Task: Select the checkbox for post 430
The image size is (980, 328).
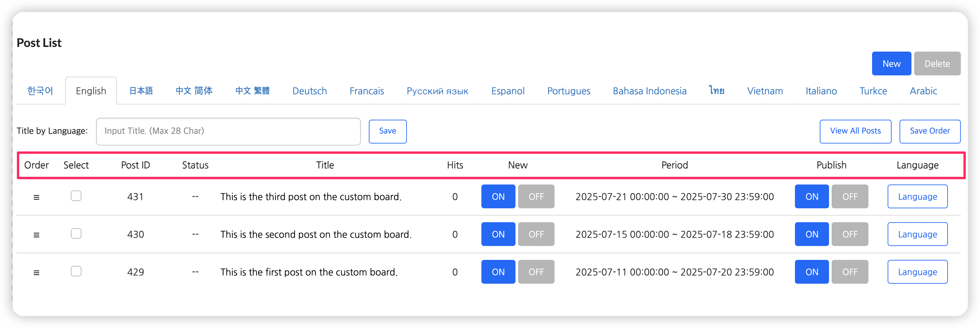Action: [76, 233]
